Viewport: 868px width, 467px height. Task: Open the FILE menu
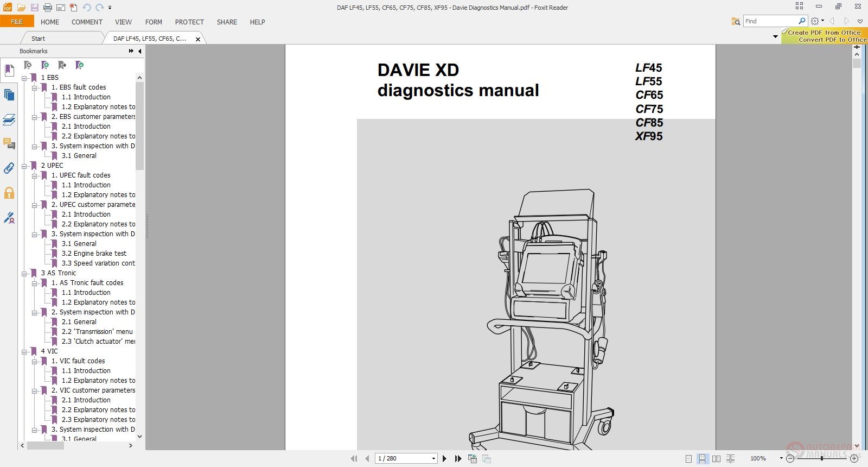(x=17, y=22)
